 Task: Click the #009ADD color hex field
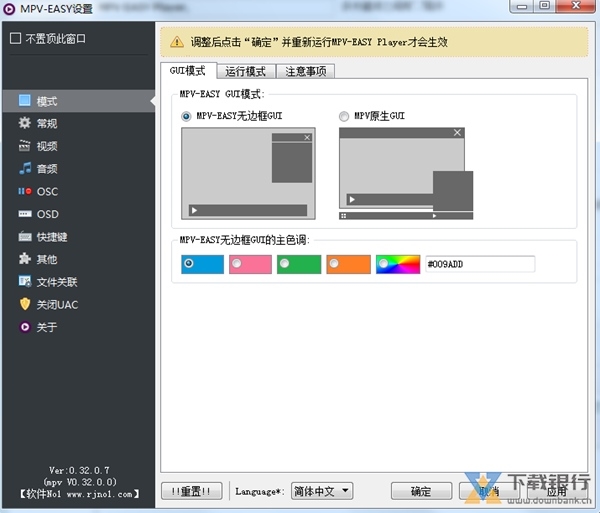tap(480, 264)
